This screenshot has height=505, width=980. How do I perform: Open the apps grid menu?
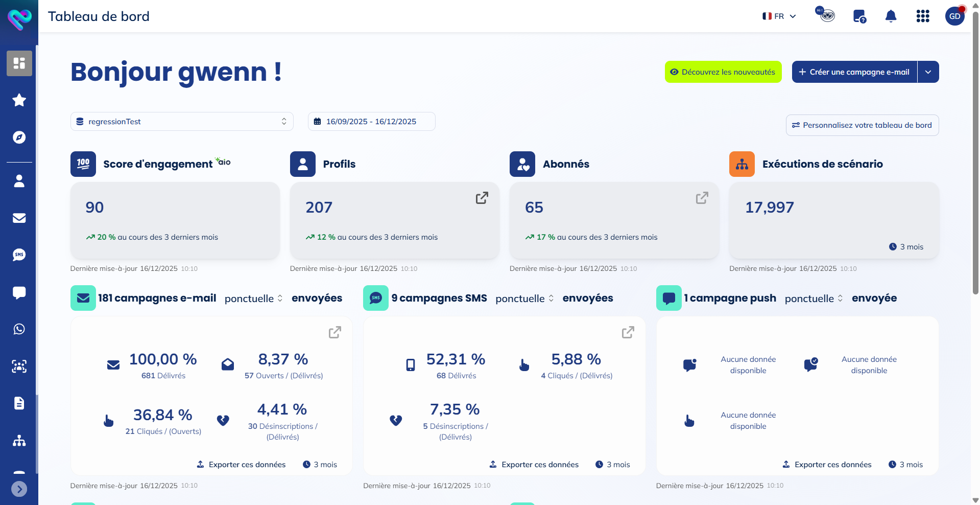(x=922, y=16)
